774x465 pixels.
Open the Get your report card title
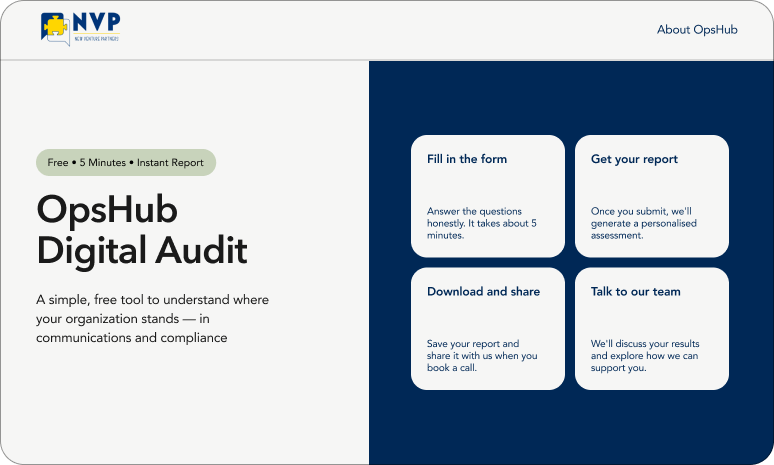634,159
